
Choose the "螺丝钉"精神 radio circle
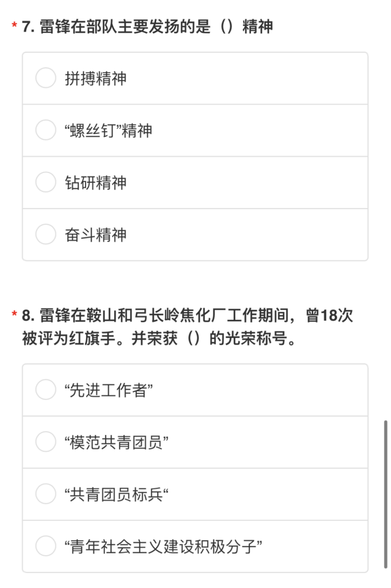pyautogui.click(x=46, y=130)
